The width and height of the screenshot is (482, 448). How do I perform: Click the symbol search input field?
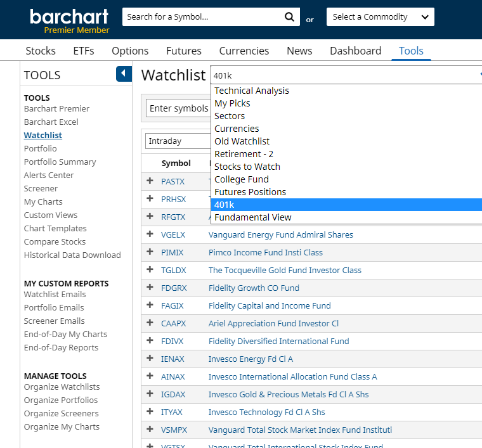point(202,17)
